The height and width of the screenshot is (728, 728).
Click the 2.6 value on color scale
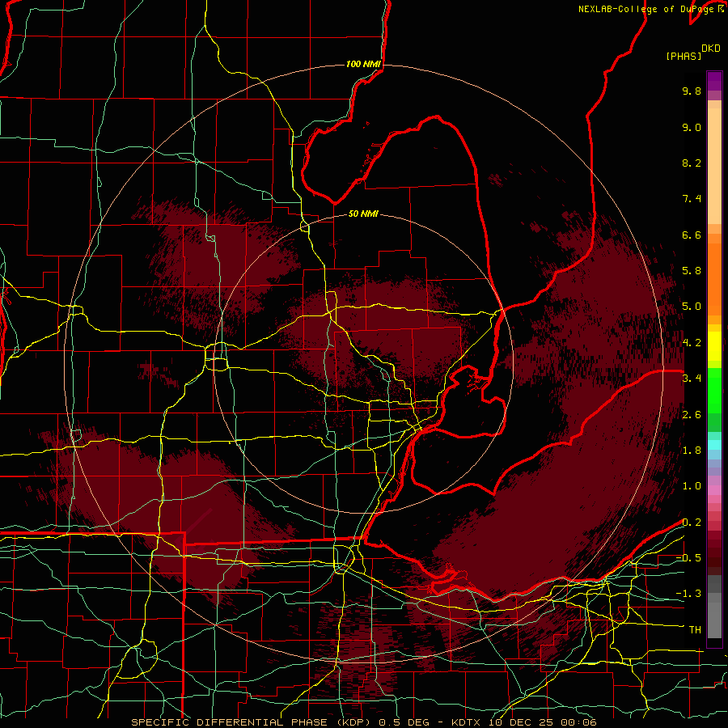click(x=692, y=415)
